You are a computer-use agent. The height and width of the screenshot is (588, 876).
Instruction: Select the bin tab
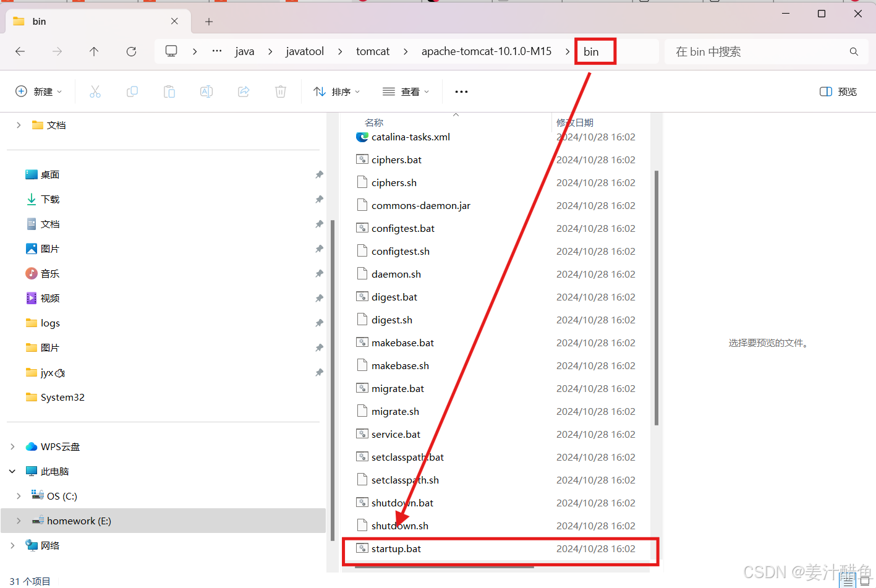[97, 21]
